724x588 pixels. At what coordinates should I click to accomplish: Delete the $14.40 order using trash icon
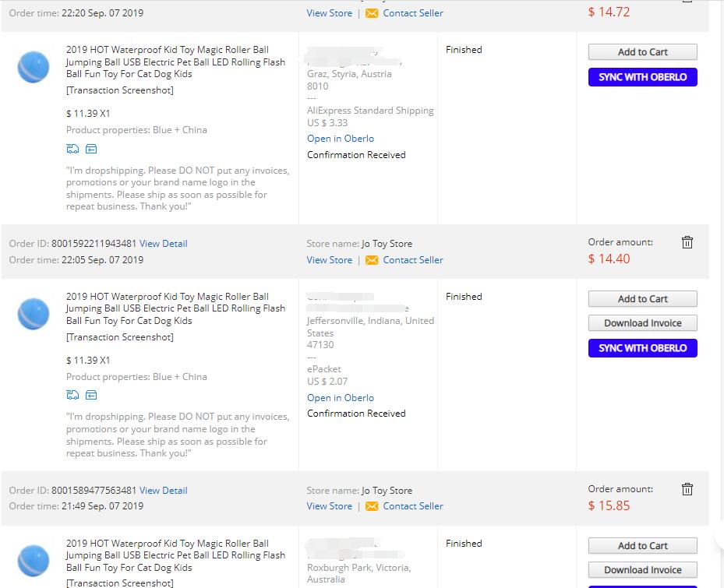pyautogui.click(x=687, y=242)
